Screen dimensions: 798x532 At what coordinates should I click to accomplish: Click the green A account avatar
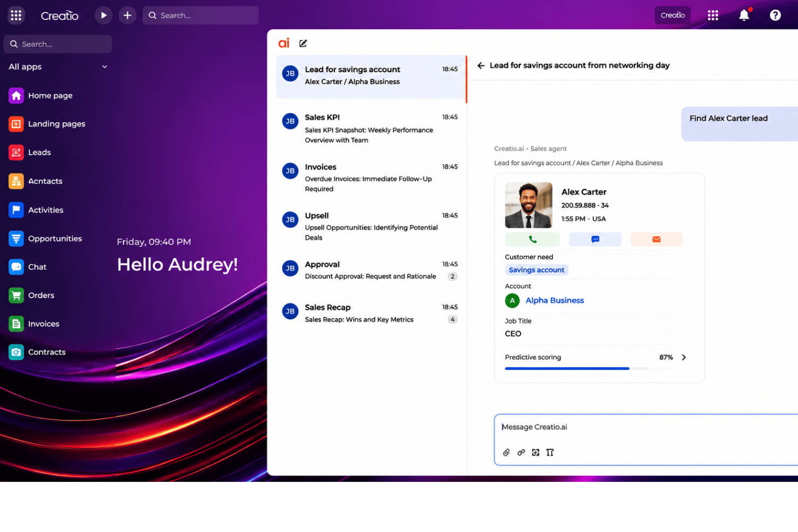pyautogui.click(x=512, y=301)
